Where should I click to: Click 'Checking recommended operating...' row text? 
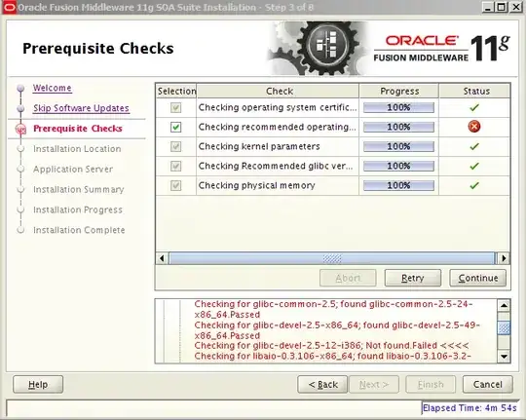tap(277, 128)
